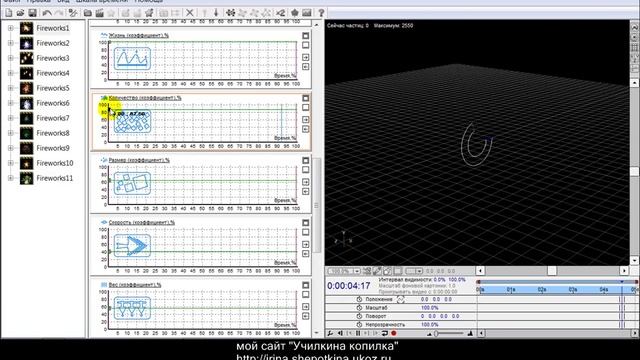Click the stopwatch icon beside Поворот
Image resolution: width=640 pixels, height=360 pixels.
pos(359,316)
